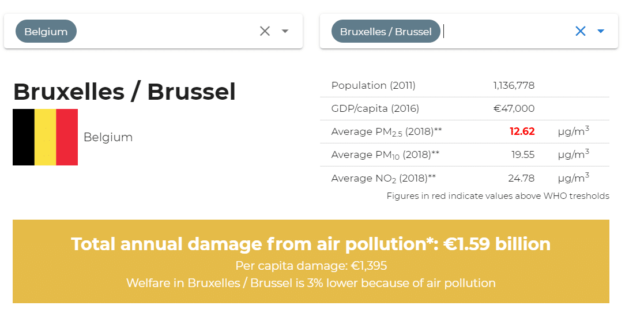Focus the country search input field

(x=167, y=31)
